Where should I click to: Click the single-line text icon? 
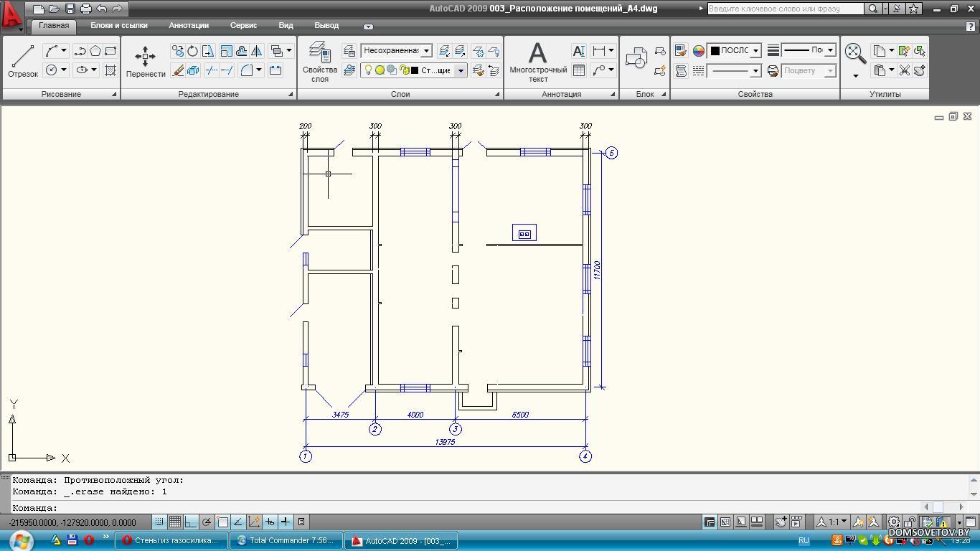point(579,51)
